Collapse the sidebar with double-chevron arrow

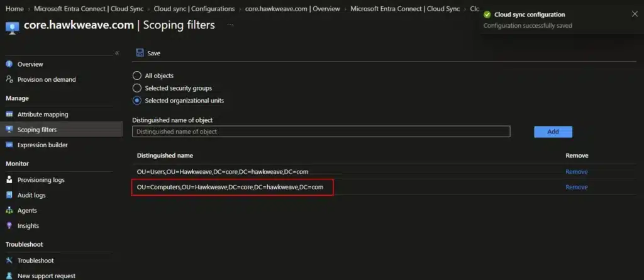(117, 53)
